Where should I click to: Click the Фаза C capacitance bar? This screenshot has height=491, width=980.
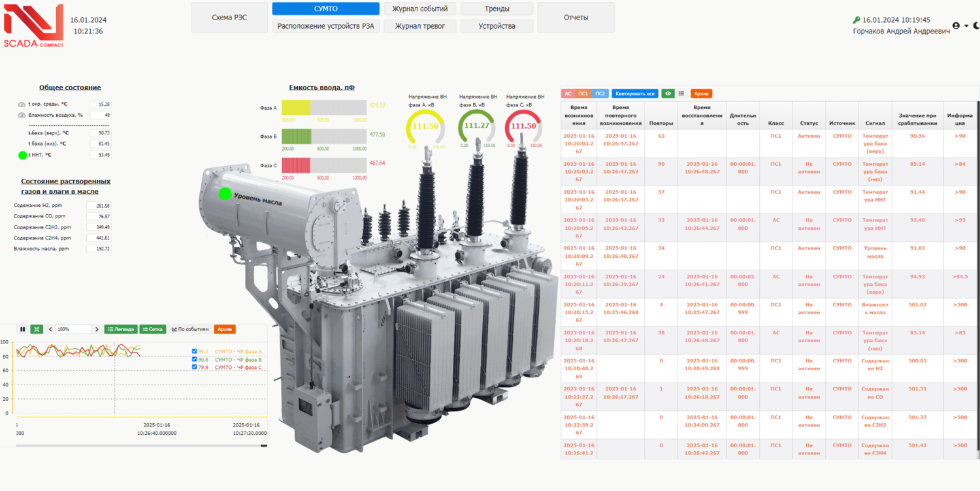tap(324, 165)
